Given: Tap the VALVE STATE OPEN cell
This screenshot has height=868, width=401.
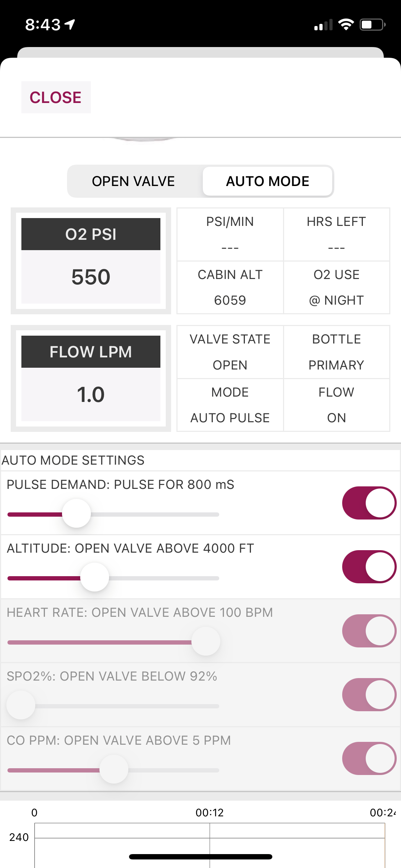Looking at the screenshot, I should [x=230, y=352].
